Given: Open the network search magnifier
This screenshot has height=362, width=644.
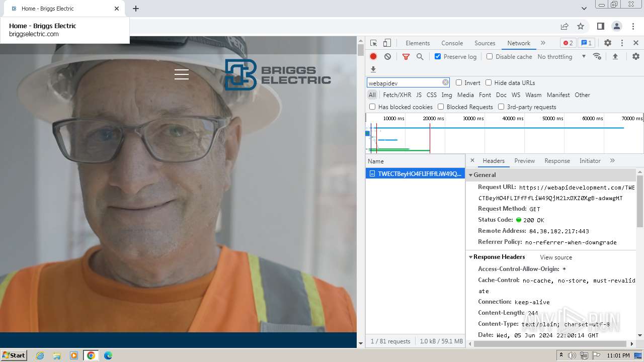Looking at the screenshot, I should click(x=420, y=57).
